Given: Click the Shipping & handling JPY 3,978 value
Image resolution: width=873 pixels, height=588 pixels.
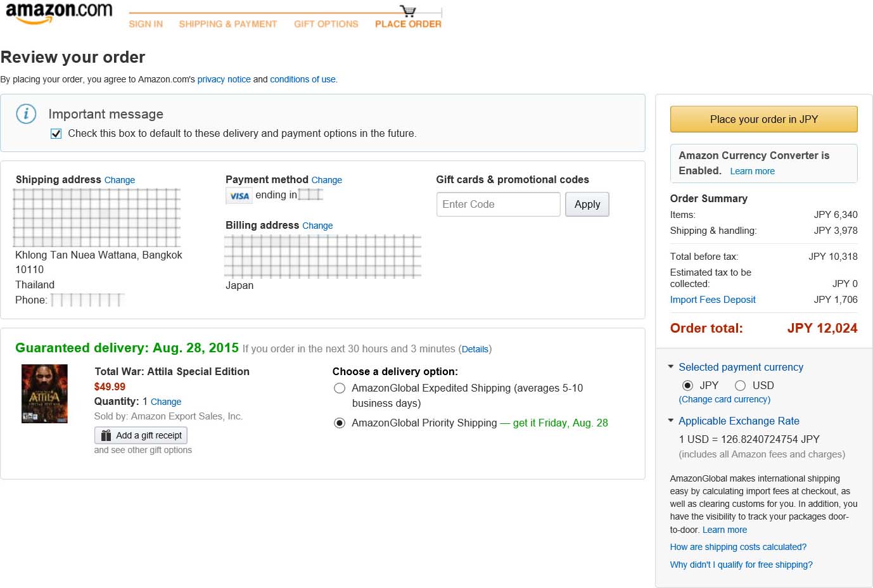Looking at the screenshot, I should click(836, 231).
